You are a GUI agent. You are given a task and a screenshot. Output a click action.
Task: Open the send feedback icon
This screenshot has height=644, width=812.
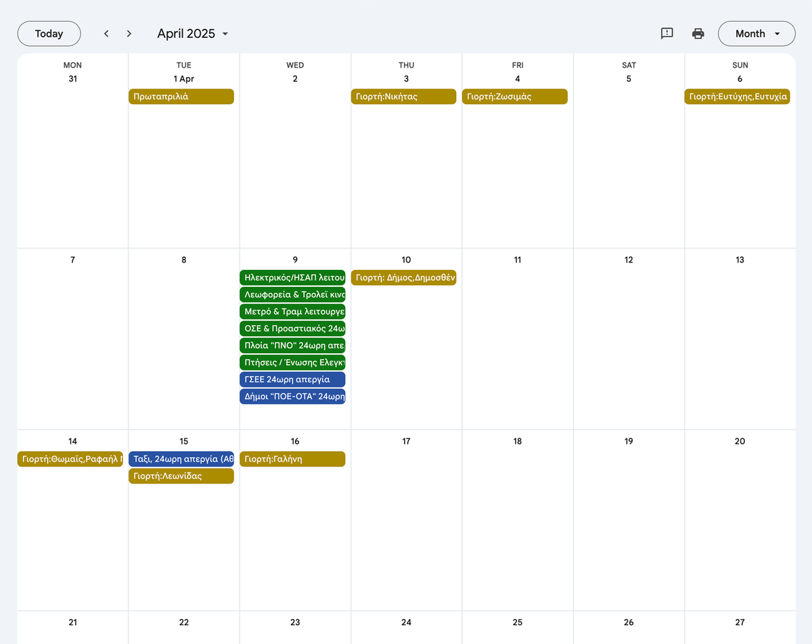pyautogui.click(x=667, y=34)
